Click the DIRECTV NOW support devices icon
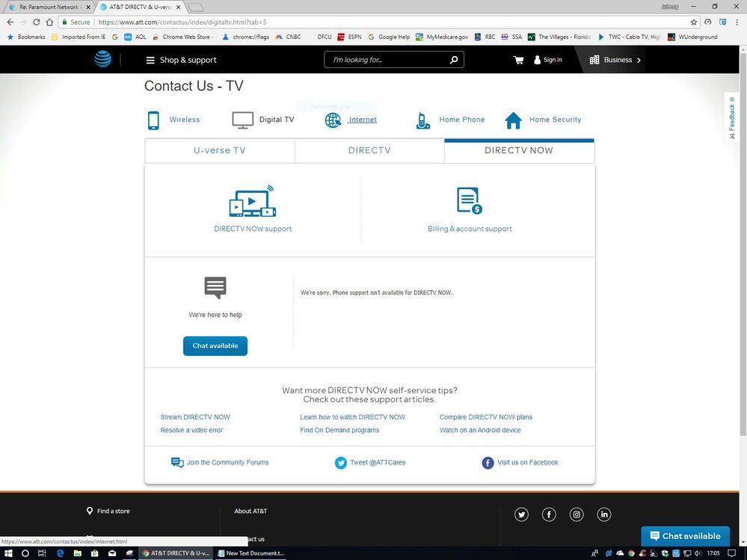 coord(252,202)
